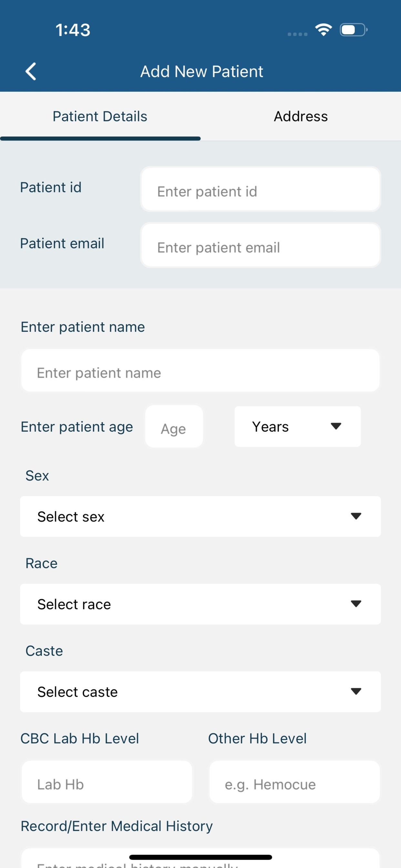Click the Enter patient name field
The image size is (401, 868).
point(200,370)
